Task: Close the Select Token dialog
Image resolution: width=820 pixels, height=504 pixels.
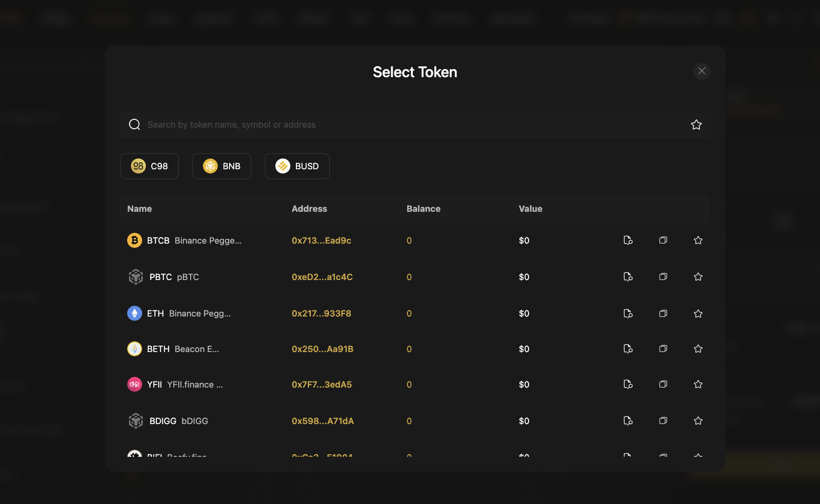Action: tap(701, 71)
